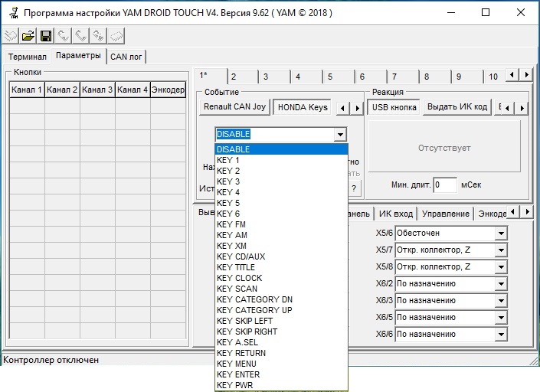Click the toolbar icon right of the floppy disk
Screen dimensions: 540x392
(x=64, y=35)
